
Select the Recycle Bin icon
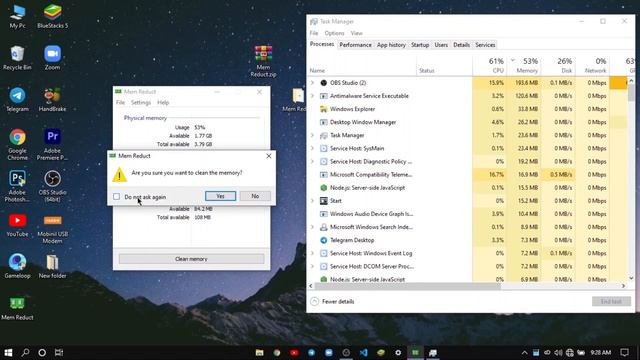click(x=17, y=58)
